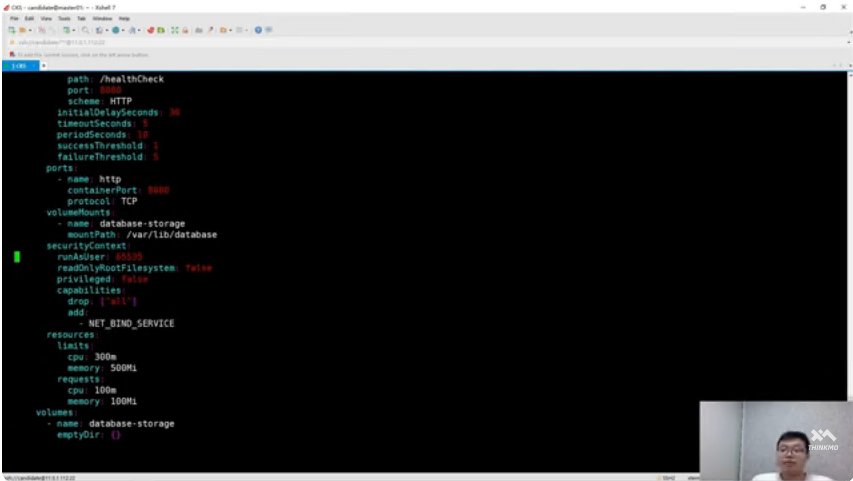
Task: Click the magnifier Find icon
Action: coord(87,30)
